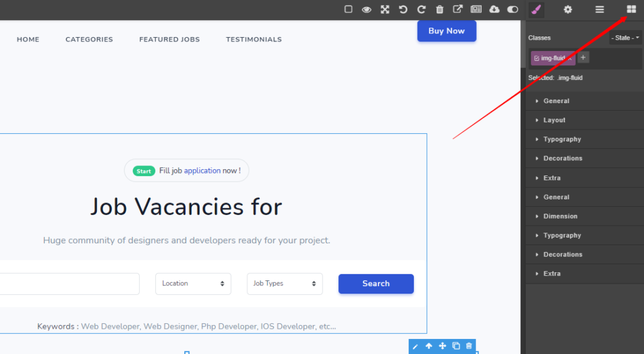Expand the Layout style section

pos(554,120)
